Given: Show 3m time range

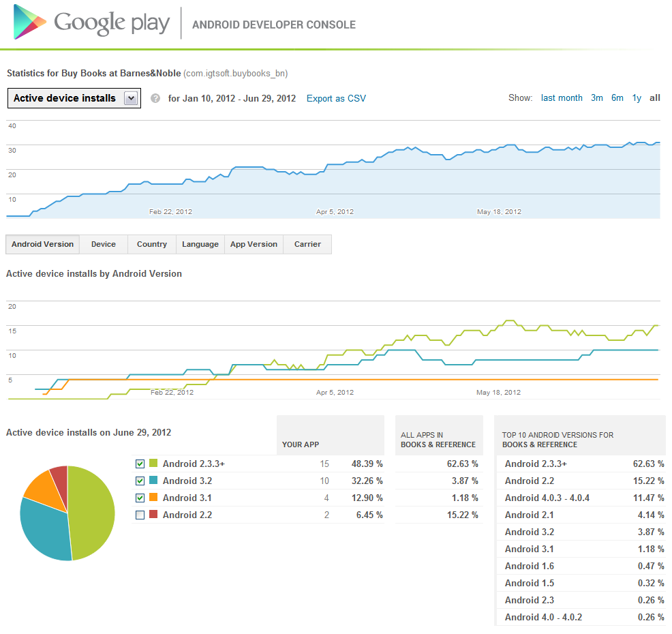Looking at the screenshot, I should [596, 97].
